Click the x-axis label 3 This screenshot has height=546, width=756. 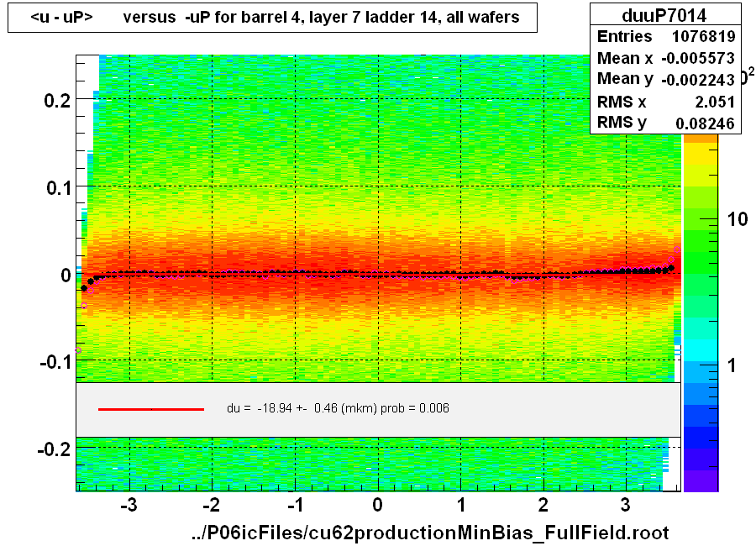(625, 505)
